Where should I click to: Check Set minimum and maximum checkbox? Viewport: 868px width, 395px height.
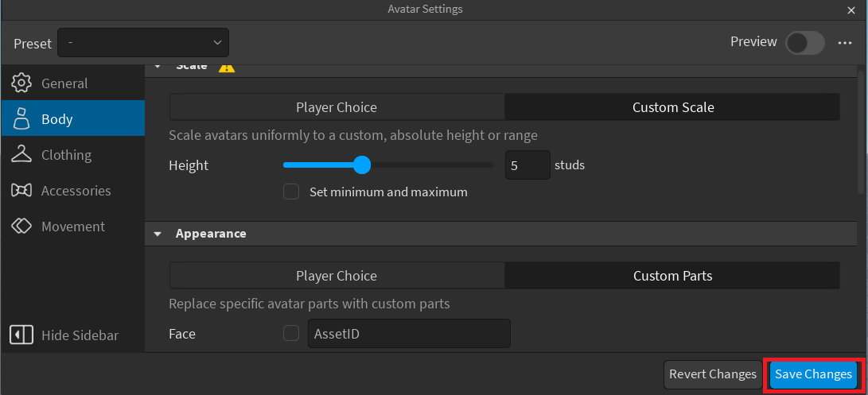[x=291, y=192]
